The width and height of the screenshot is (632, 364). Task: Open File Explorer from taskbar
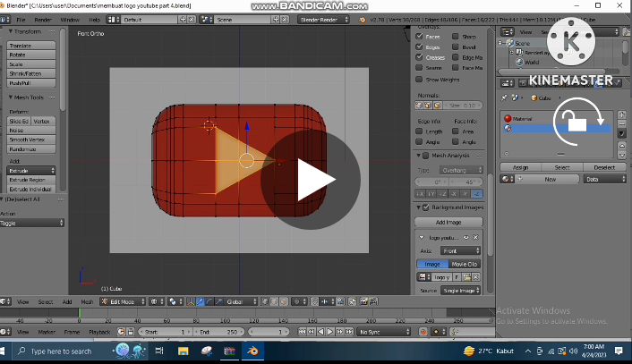[183, 351]
